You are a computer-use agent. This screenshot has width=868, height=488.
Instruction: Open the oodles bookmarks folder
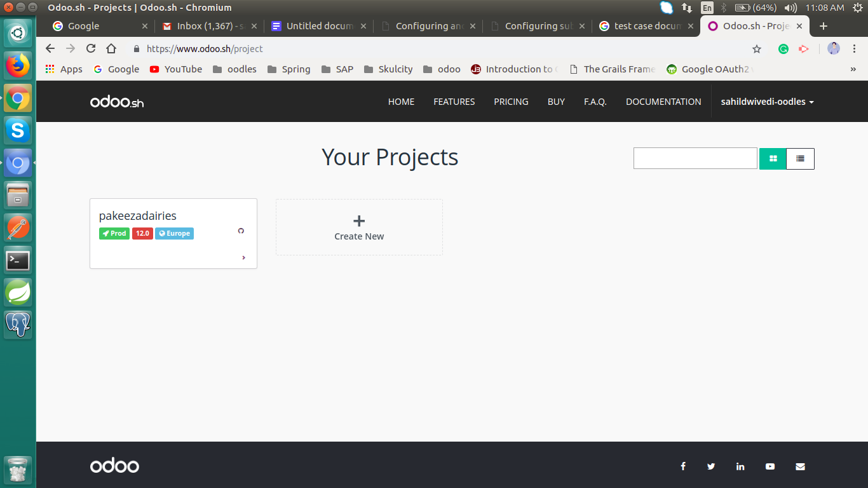[x=234, y=69]
